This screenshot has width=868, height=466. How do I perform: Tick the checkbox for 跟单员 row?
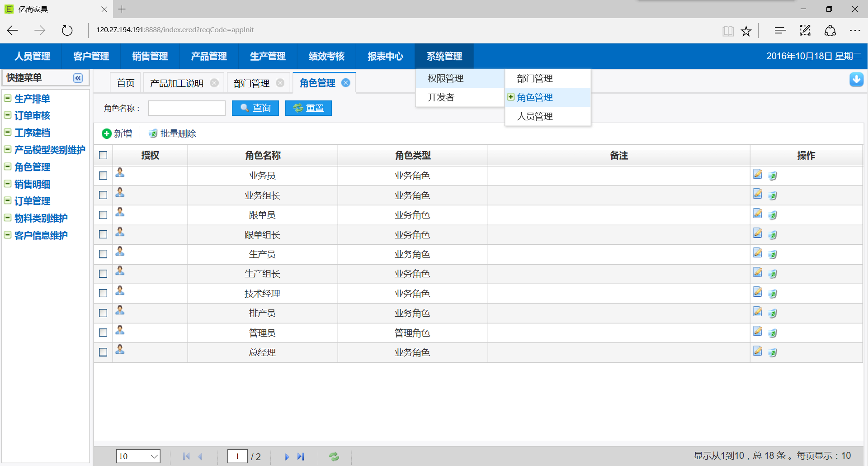tap(103, 215)
